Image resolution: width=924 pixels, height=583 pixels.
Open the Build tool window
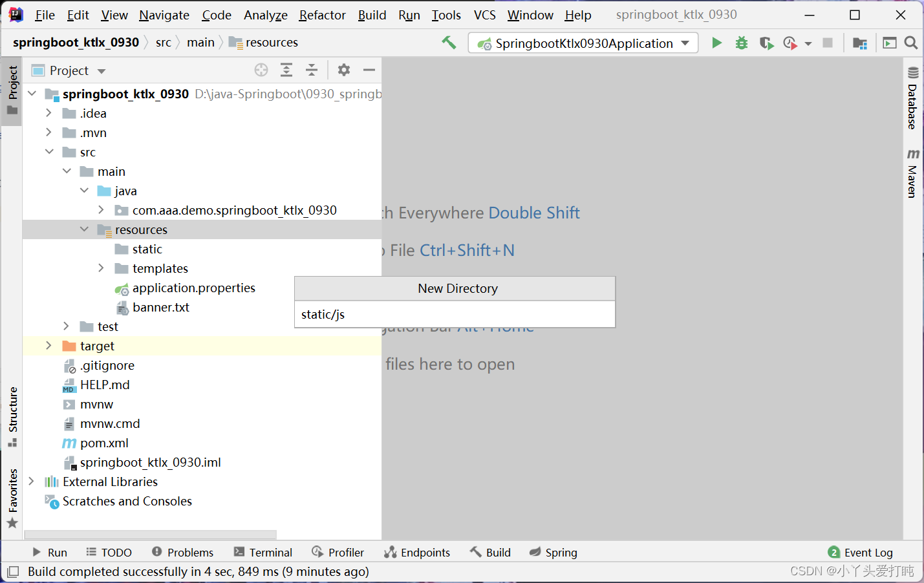490,553
